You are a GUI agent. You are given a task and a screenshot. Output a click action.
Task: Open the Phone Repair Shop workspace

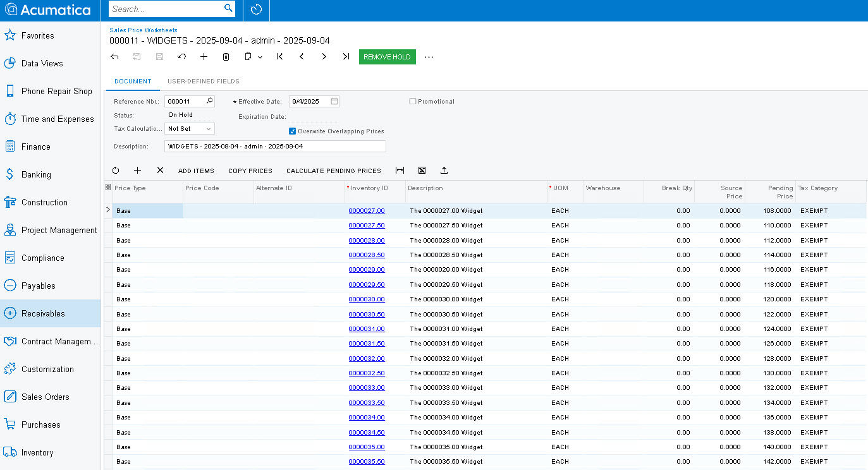click(x=51, y=91)
